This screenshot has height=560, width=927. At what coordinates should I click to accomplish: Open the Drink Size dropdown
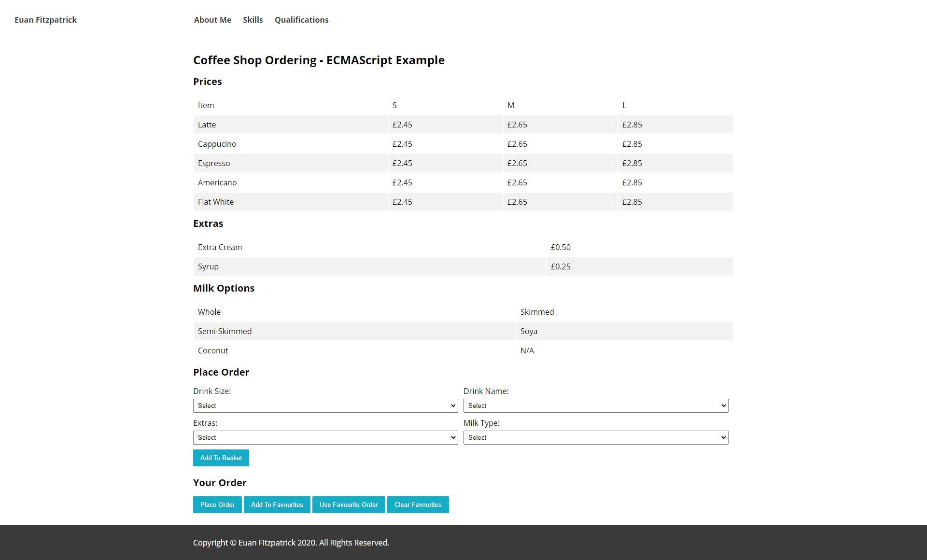(x=325, y=406)
